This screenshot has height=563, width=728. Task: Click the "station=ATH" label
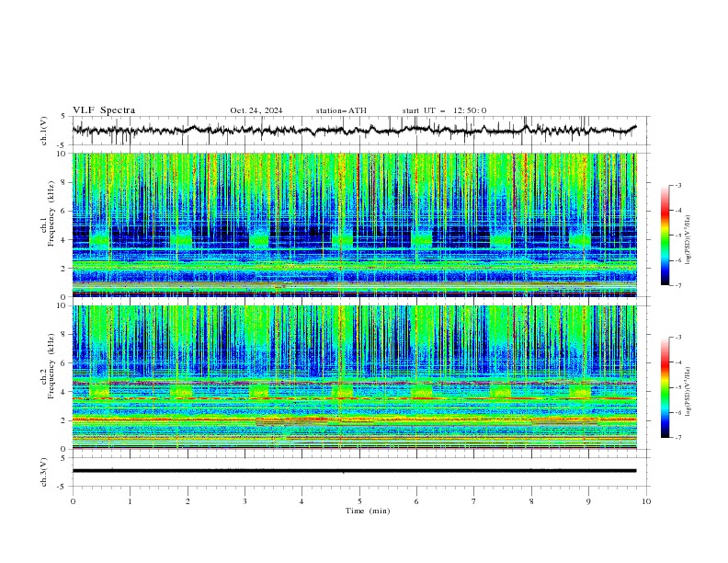[x=341, y=110]
